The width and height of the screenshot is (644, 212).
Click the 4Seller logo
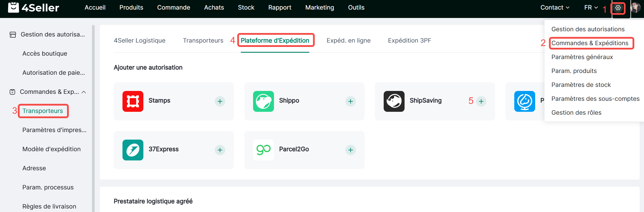click(34, 8)
